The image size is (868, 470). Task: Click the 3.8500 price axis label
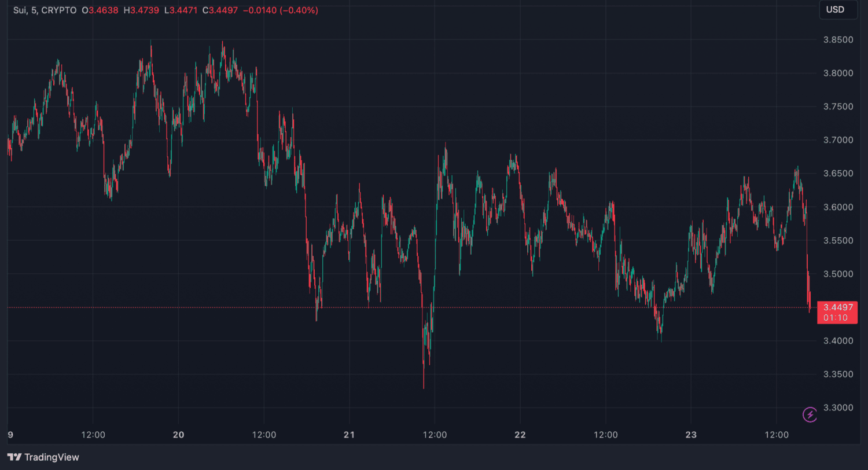pos(838,40)
